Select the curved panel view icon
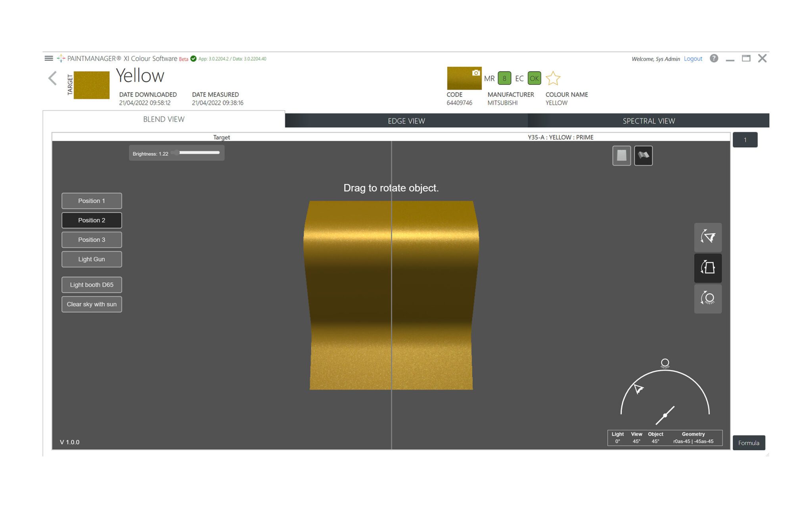 tap(643, 155)
